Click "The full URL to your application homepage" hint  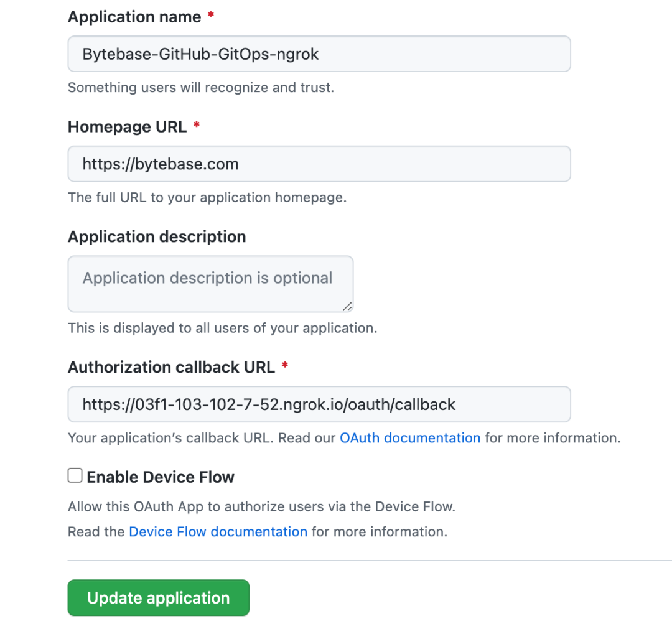207,198
